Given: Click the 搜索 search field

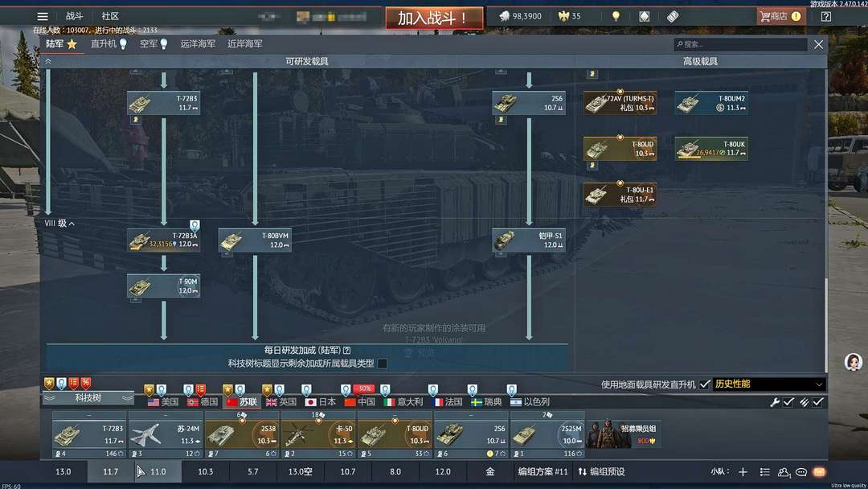Looking at the screenshot, I should click(x=740, y=44).
